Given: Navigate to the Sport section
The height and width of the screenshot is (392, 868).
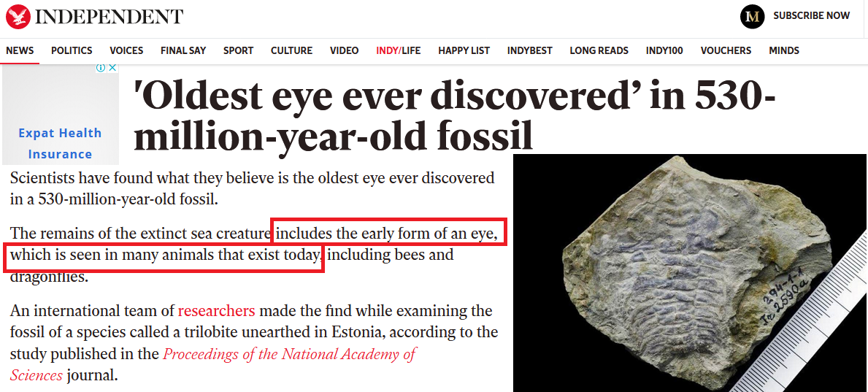Looking at the screenshot, I should coord(238,50).
